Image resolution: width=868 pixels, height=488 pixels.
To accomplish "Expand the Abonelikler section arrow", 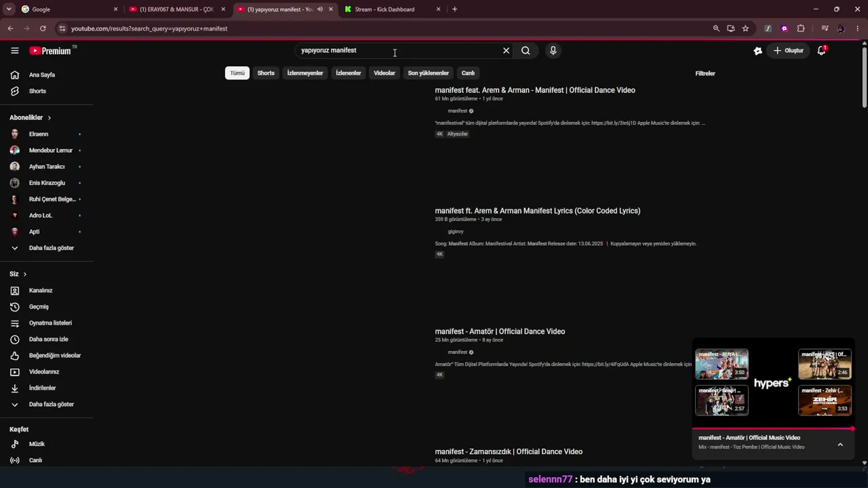I will [49, 118].
